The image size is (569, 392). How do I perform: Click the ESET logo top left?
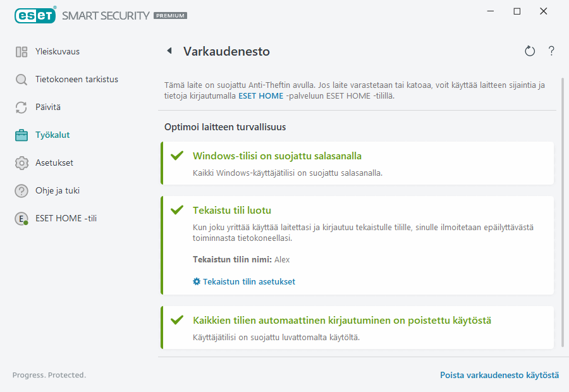coord(35,15)
